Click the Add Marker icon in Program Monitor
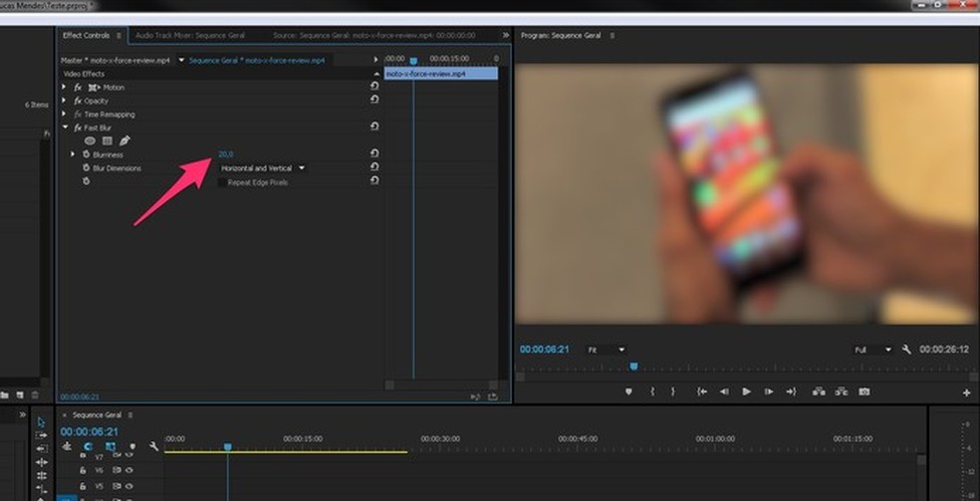Screen dimensions: 980x501 [x=628, y=392]
